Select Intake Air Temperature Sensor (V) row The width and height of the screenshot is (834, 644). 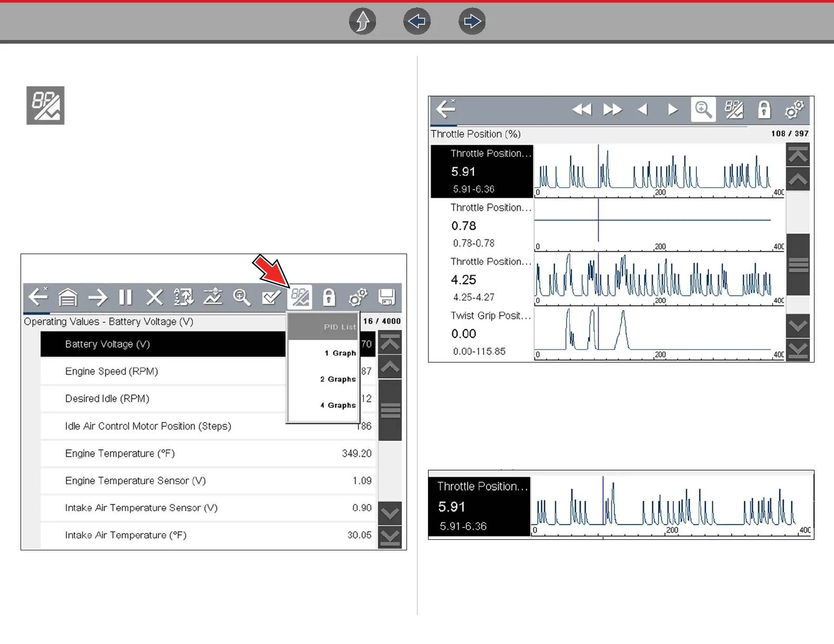click(208, 508)
